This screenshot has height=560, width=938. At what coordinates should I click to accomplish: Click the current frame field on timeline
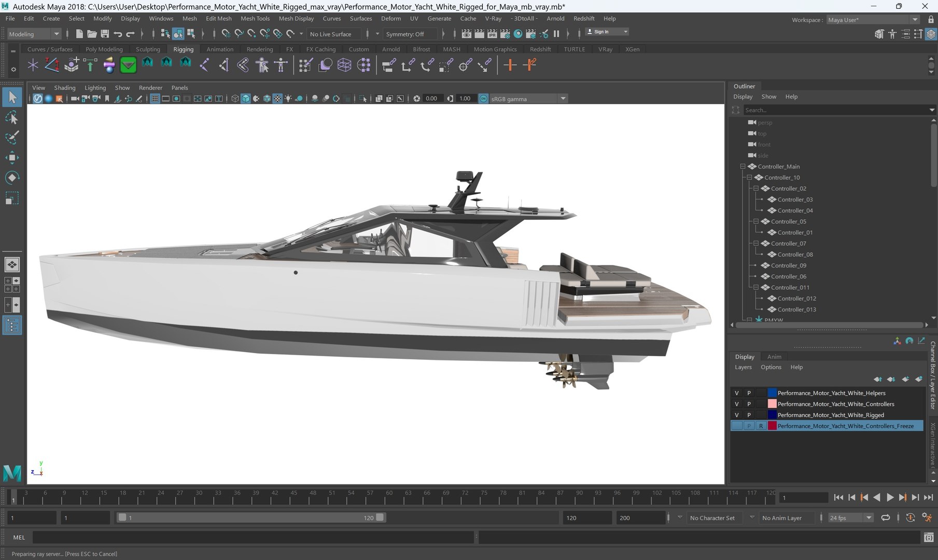[x=804, y=497]
